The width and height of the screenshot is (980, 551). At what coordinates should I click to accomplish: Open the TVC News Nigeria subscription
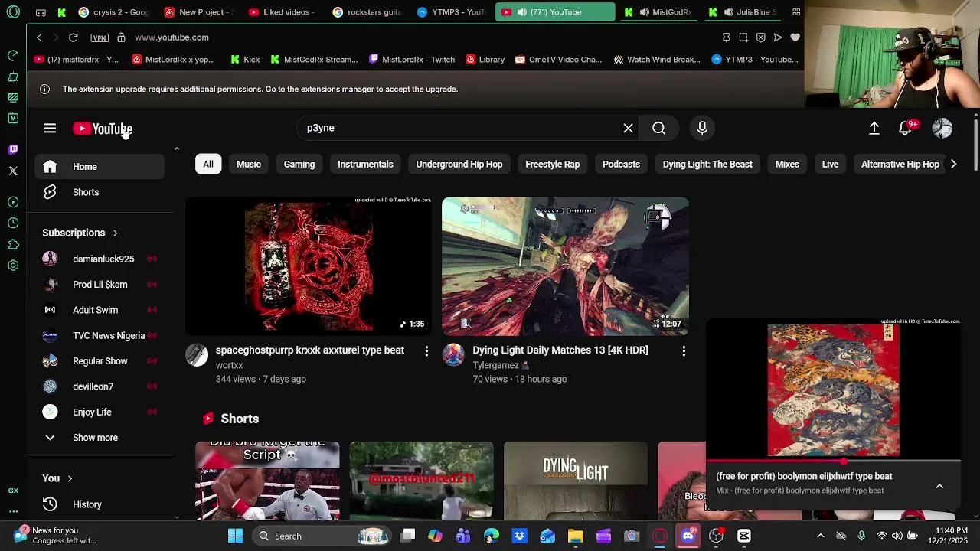[100, 335]
